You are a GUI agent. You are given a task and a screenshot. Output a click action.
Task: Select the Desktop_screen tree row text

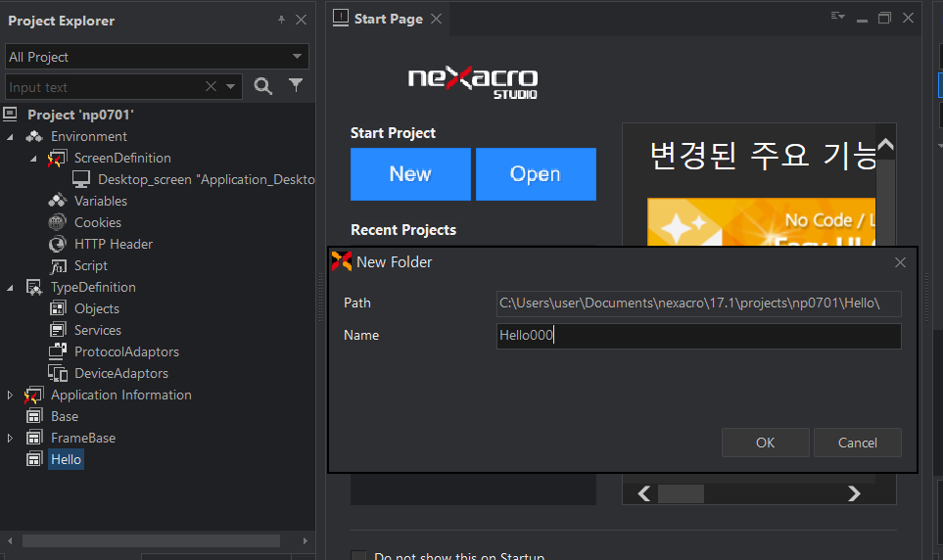pyautogui.click(x=207, y=179)
